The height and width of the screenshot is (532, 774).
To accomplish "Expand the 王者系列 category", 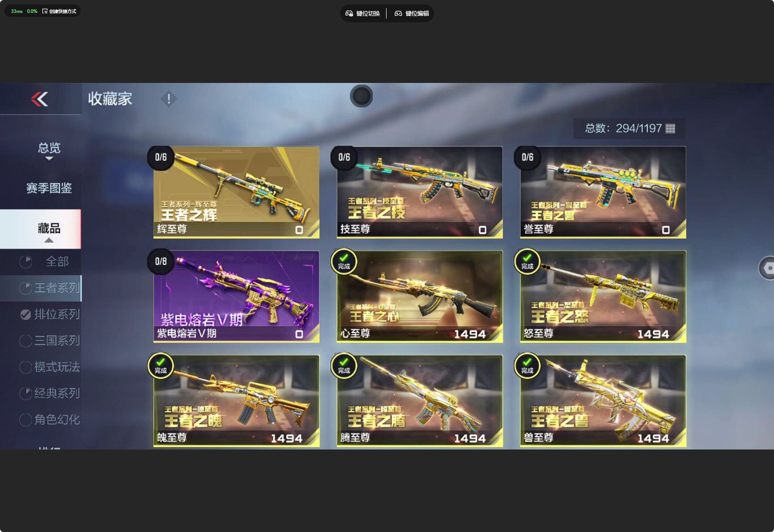I will point(49,288).
